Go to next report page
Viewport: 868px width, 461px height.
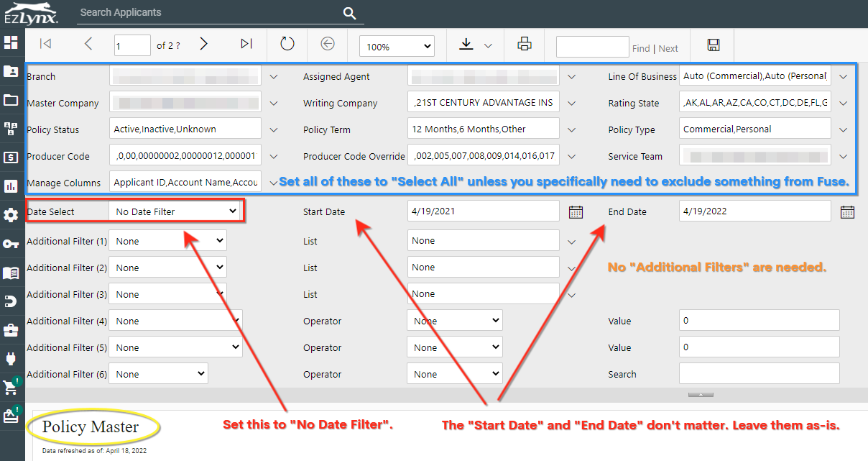click(204, 45)
